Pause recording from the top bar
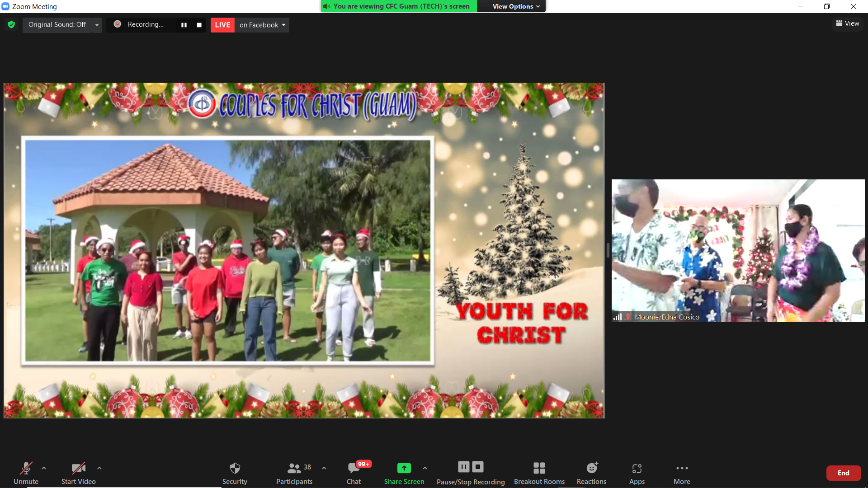Viewport: 868px width, 488px height. click(x=184, y=25)
